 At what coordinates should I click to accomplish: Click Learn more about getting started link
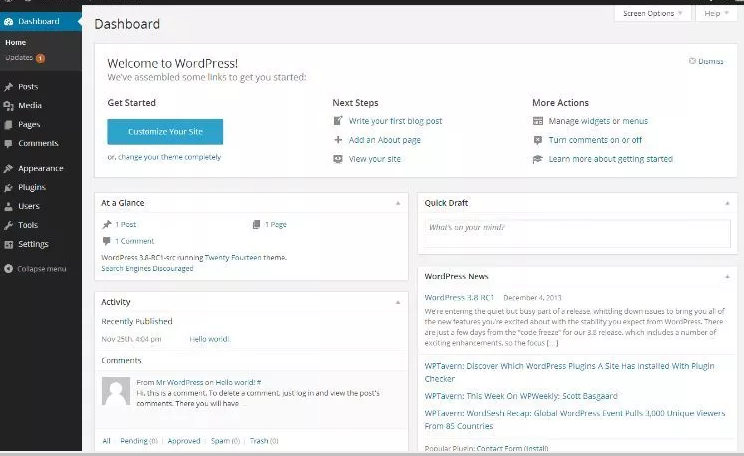click(611, 159)
